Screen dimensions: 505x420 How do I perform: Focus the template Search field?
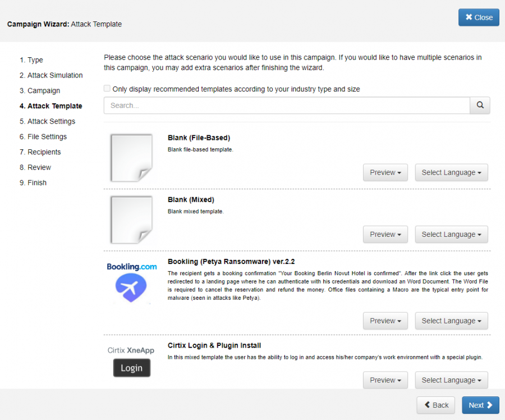point(286,105)
